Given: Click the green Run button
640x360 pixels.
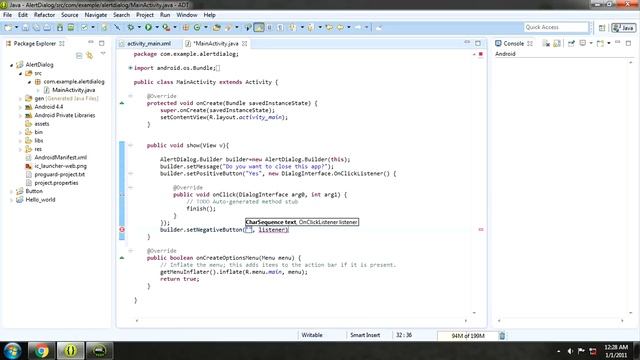Looking at the screenshot, I should tap(148, 27).
